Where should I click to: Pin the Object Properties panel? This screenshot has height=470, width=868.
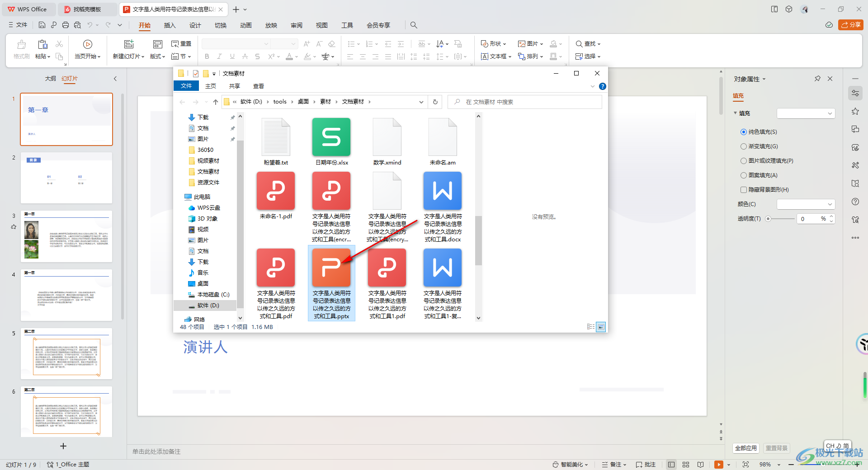click(x=817, y=79)
